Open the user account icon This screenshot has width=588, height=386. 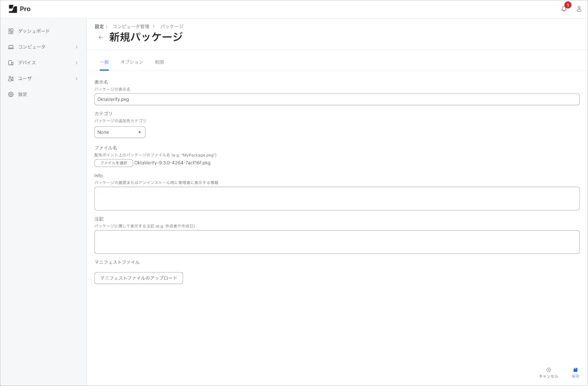point(579,9)
